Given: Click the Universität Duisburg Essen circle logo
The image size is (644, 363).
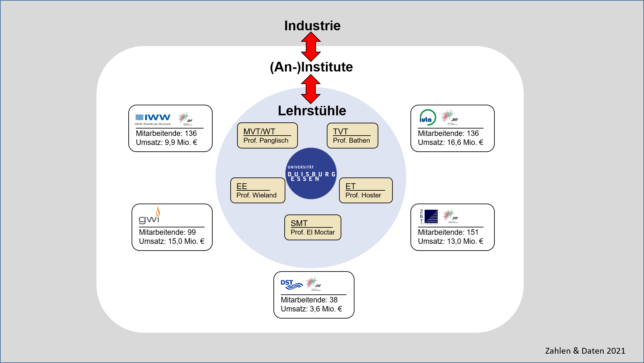Looking at the screenshot, I should click(311, 173).
